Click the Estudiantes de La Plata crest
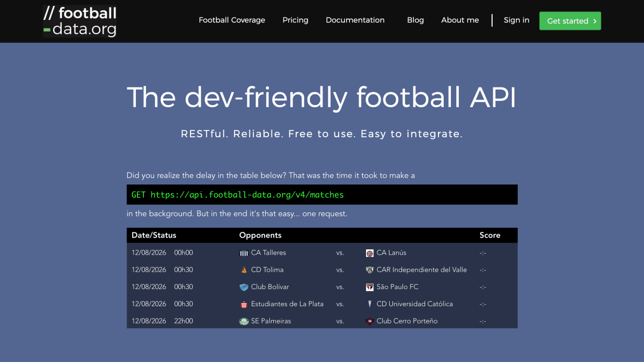Image resolution: width=644 pixels, height=362 pixels. [x=244, y=304]
